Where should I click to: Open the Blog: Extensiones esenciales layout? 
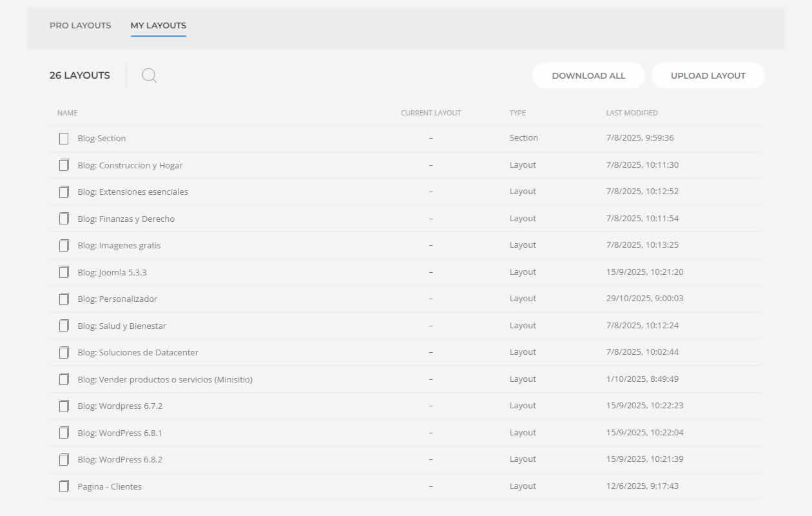tap(133, 192)
